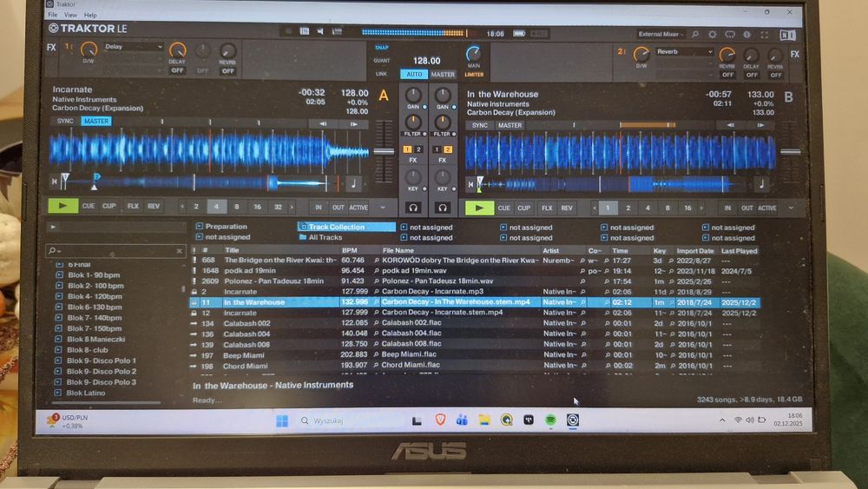The height and width of the screenshot is (489, 868).
Task: Expand Deck A advanced panel arrow
Action: [x=383, y=207]
